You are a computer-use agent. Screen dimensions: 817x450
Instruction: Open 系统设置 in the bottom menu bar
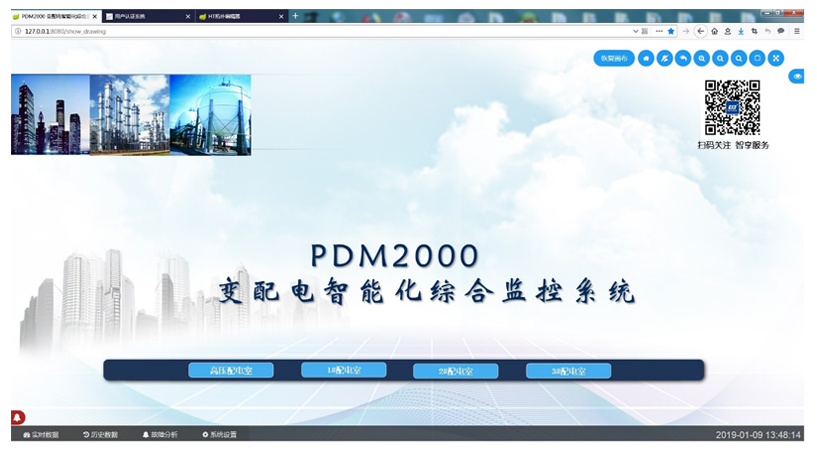tap(219, 435)
